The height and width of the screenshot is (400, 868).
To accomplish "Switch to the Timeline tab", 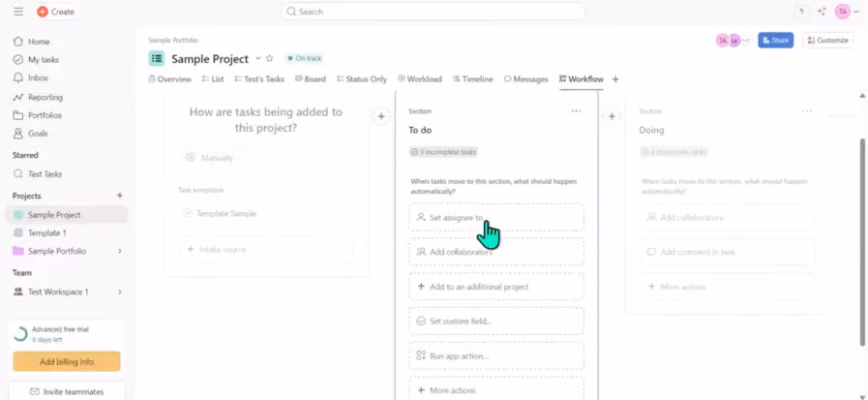I will (473, 79).
